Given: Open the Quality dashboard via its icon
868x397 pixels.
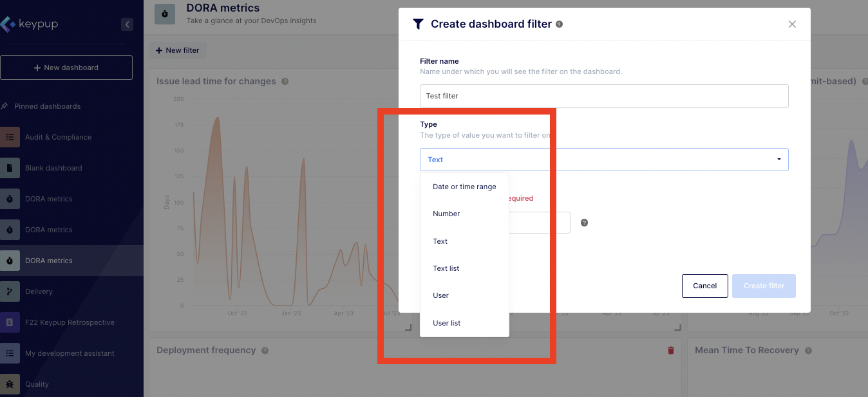Looking at the screenshot, I should pos(10,384).
